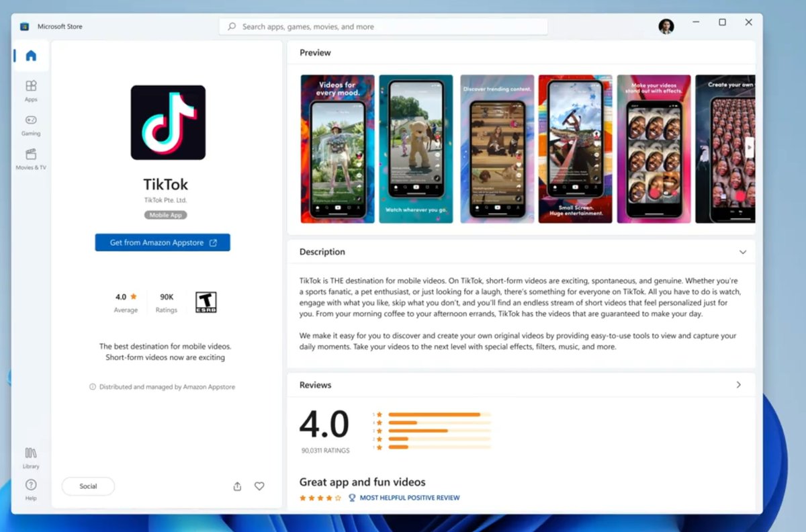The height and width of the screenshot is (532, 806).
Task: Open the Library
Action: tap(31, 457)
